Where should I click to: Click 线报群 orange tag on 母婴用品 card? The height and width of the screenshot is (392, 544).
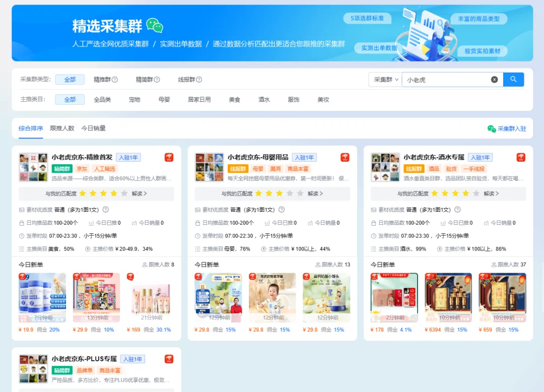238,169
